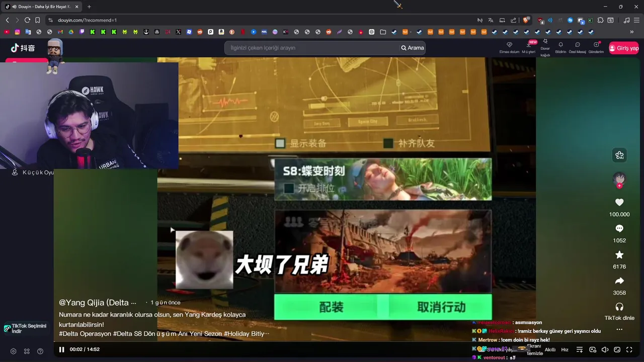Open the Twitch bookmark
Screen dimensions: 644x362
click(82, 32)
